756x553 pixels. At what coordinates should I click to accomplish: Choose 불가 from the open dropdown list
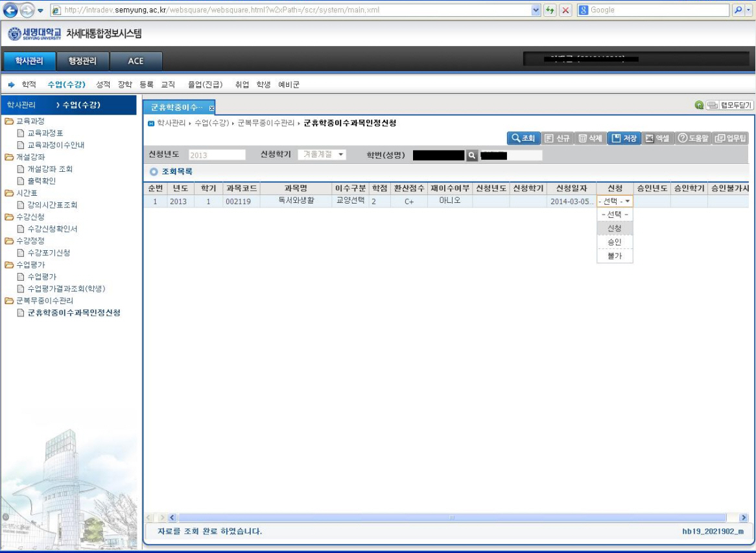[615, 256]
